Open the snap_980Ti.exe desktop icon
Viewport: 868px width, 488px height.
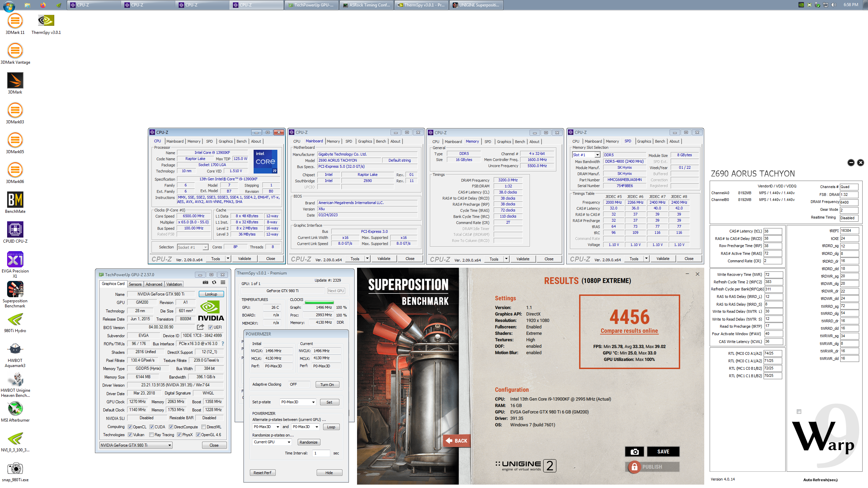pyautogui.click(x=15, y=472)
